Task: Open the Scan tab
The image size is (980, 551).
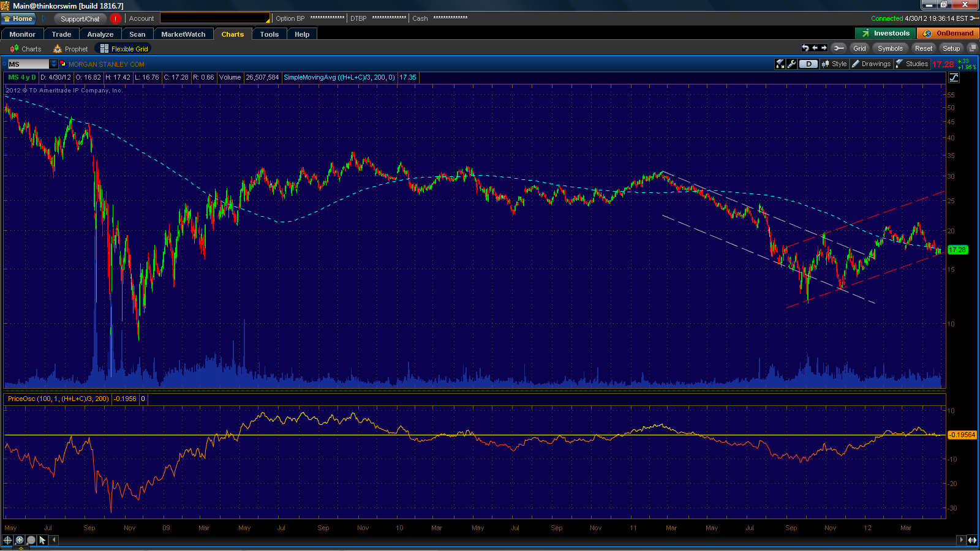Action: [x=137, y=34]
